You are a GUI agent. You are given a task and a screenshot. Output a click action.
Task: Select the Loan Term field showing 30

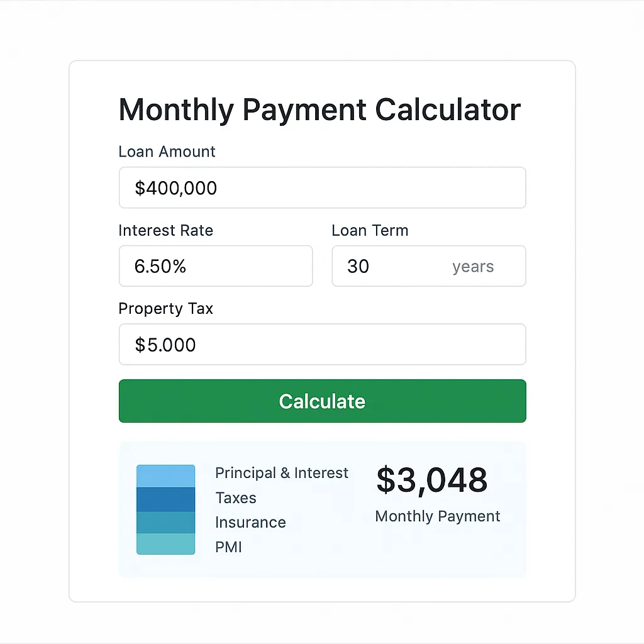(429, 266)
